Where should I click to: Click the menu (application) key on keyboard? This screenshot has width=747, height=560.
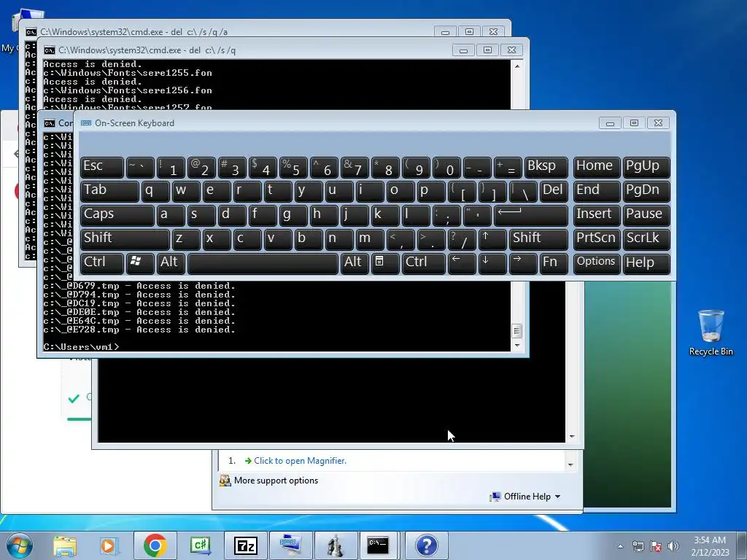click(385, 263)
